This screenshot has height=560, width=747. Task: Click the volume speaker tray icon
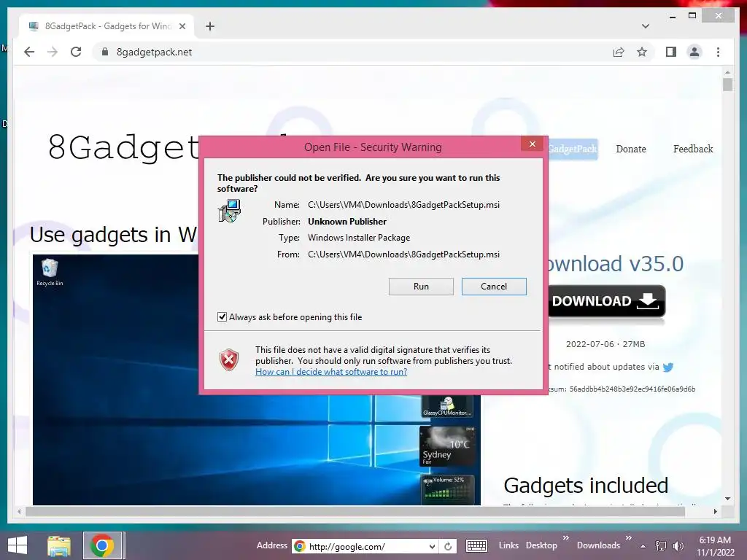[678, 546]
